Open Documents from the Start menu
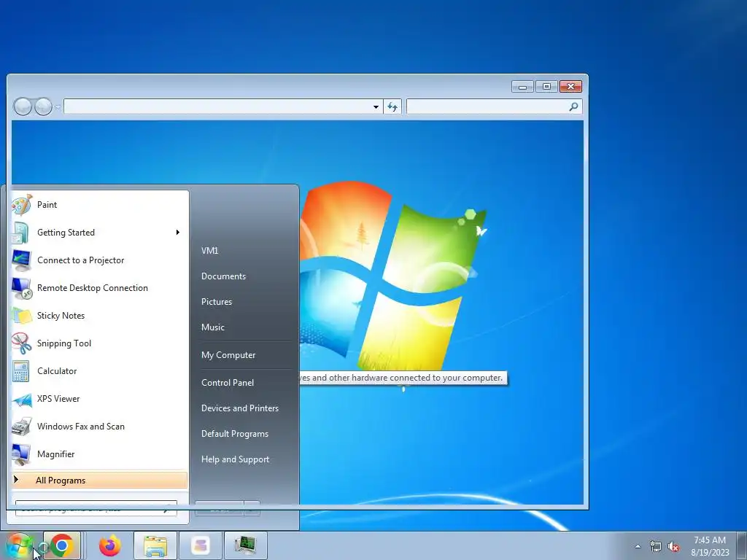The width and height of the screenshot is (747, 560). [223, 276]
